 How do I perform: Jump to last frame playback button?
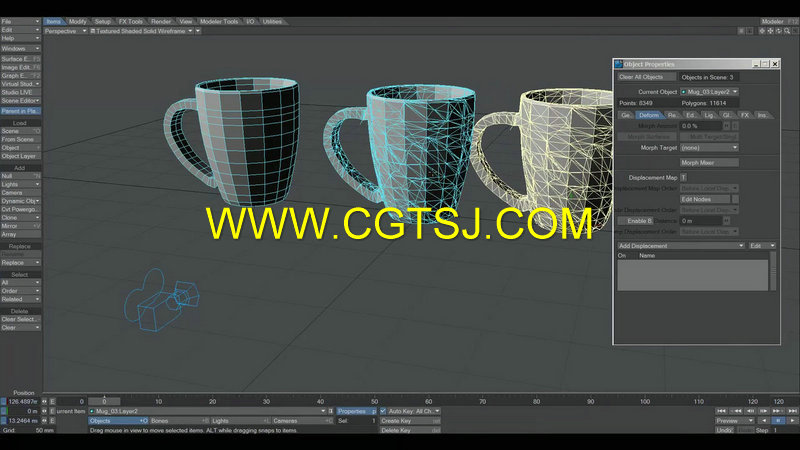792,411
